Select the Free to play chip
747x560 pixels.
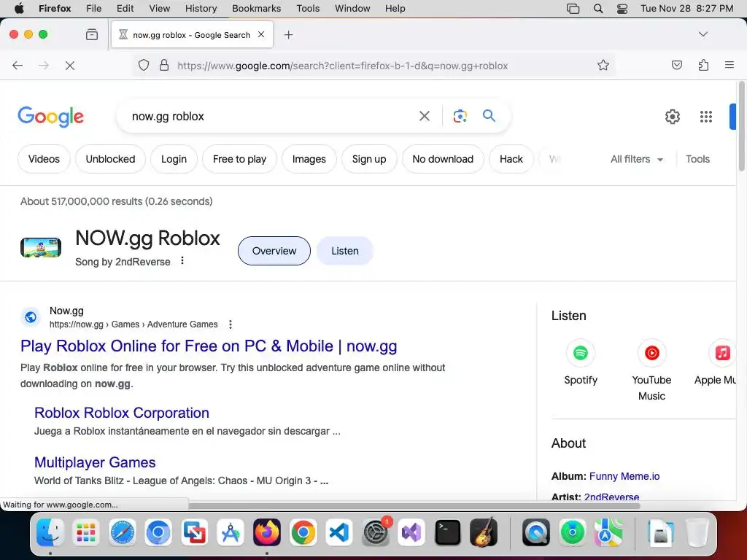click(x=239, y=159)
